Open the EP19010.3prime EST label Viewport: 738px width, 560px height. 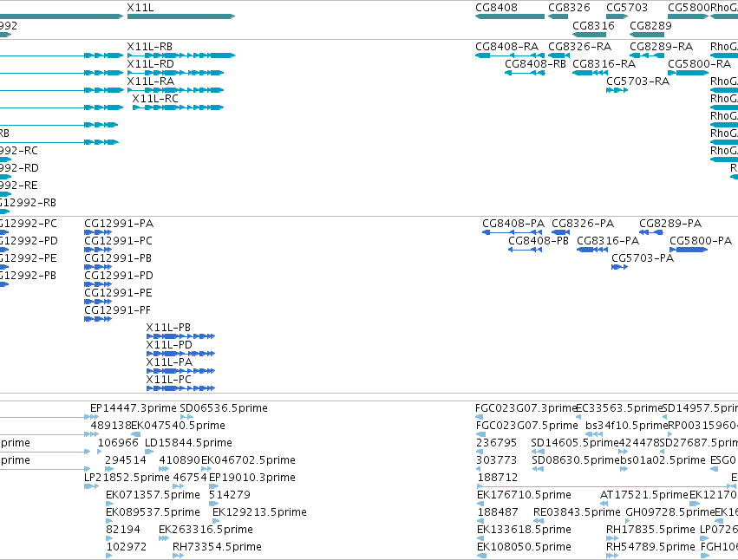pos(252,479)
